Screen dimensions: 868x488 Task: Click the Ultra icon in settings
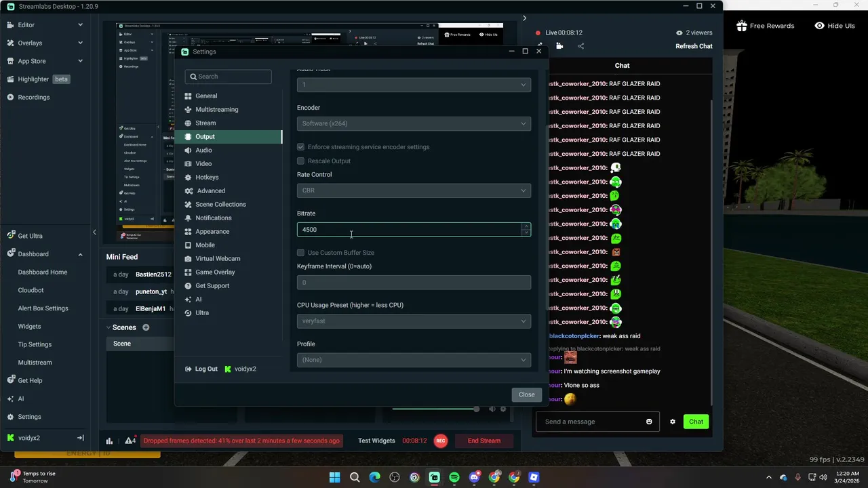[189, 312]
